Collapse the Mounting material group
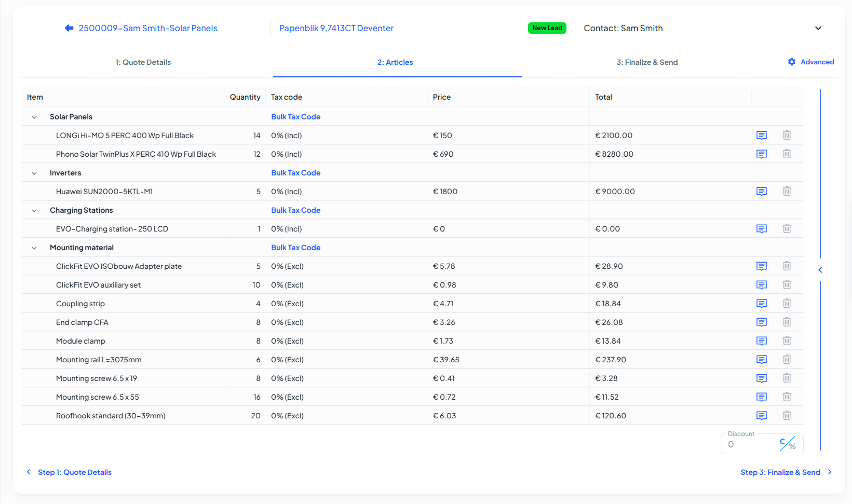The width and height of the screenshot is (852, 504). [x=34, y=248]
